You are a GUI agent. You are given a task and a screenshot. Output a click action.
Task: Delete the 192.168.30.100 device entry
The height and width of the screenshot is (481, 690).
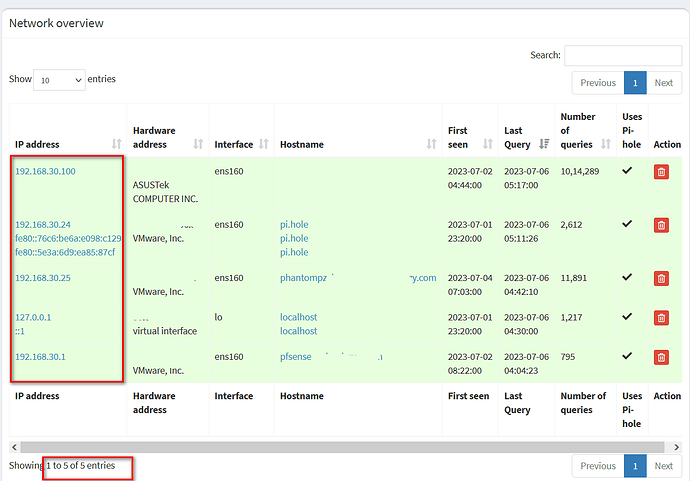[x=661, y=173]
